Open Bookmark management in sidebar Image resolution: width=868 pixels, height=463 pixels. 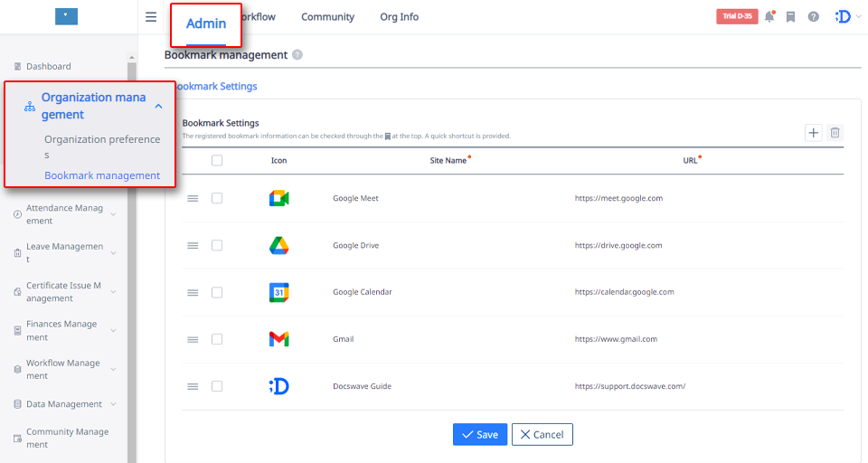click(x=102, y=175)
